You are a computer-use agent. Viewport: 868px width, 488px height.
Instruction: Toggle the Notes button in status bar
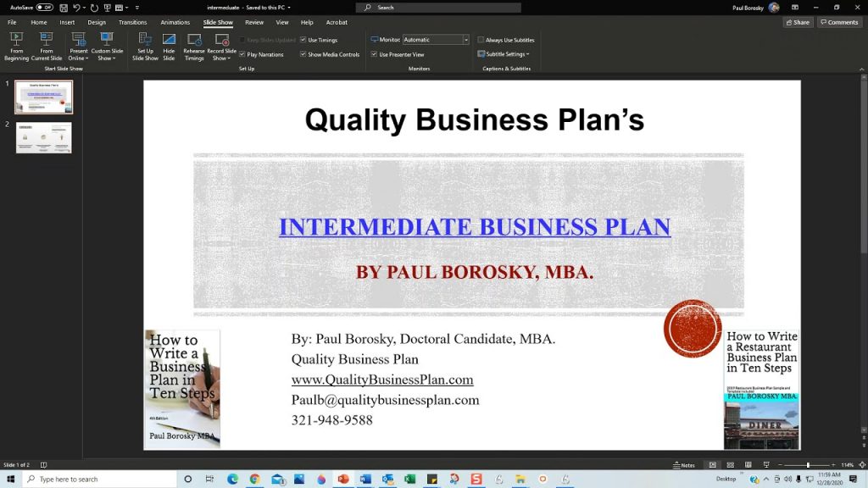684,465
